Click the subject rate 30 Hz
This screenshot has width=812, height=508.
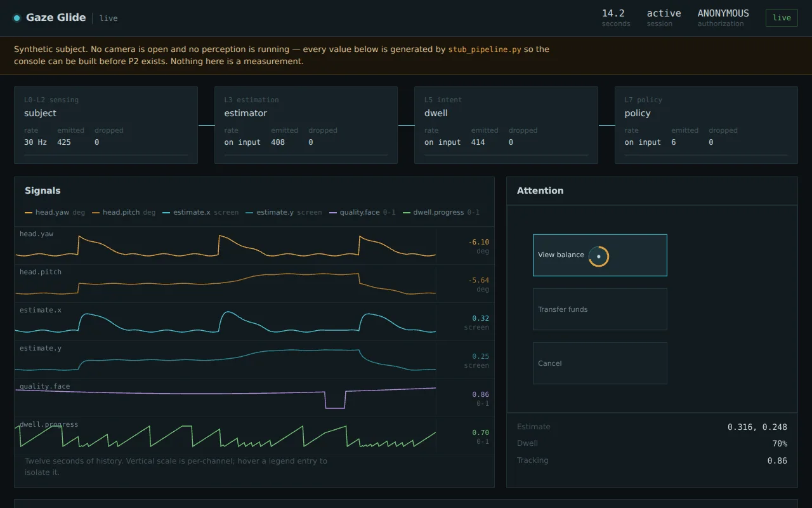tap(36, 142)
